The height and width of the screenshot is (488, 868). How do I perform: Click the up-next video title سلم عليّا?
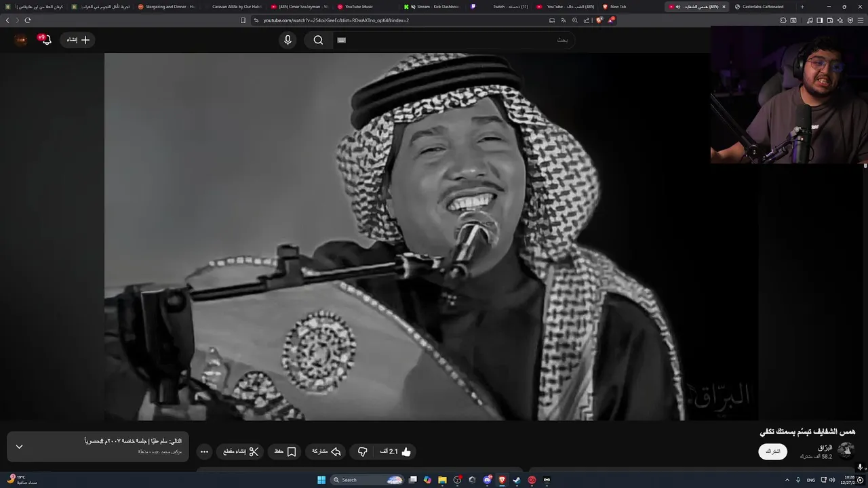[x=134, y=441]
